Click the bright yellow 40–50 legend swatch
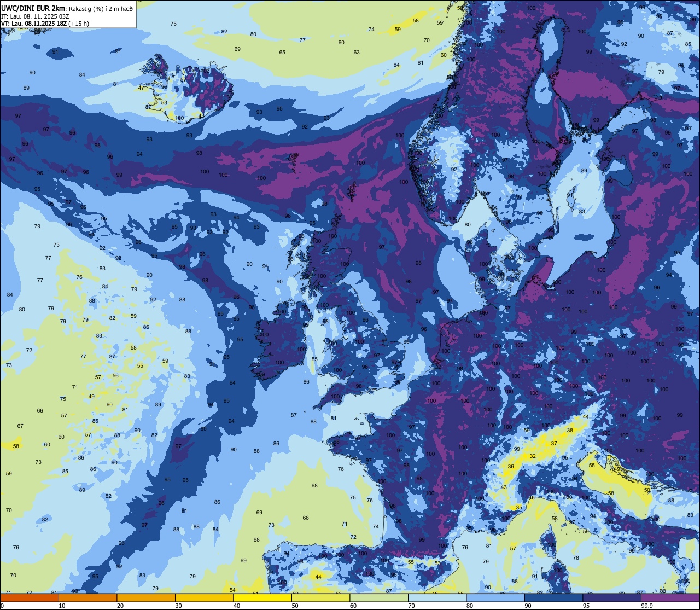Image resolution: width=700 pixels, height=610 pixels. point(262,597)
